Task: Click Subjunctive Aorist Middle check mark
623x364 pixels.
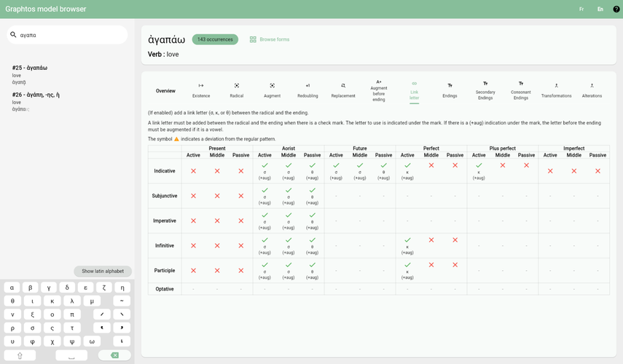Action: pyautogui.click(x=289, y=190)
